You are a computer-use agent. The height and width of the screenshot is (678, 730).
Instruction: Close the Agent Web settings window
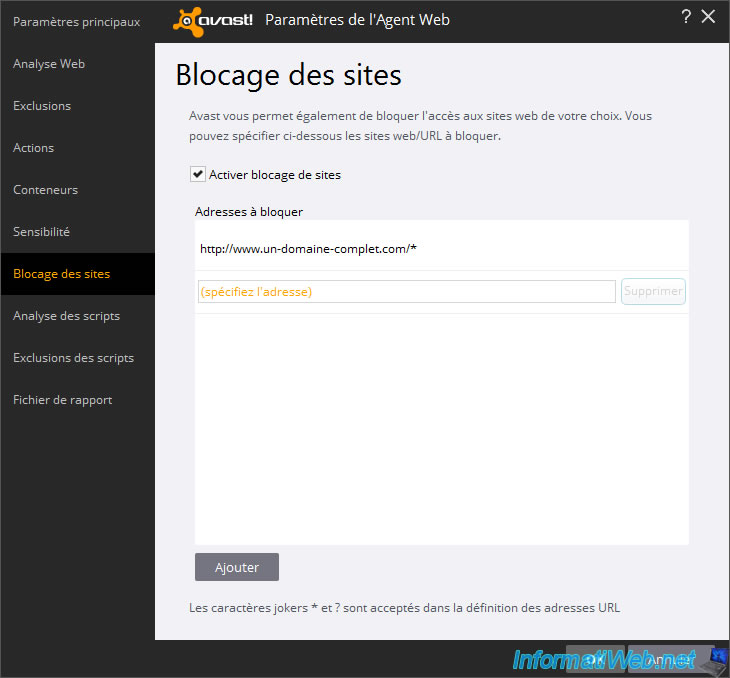pyautogui.click(x=709, y=16)
